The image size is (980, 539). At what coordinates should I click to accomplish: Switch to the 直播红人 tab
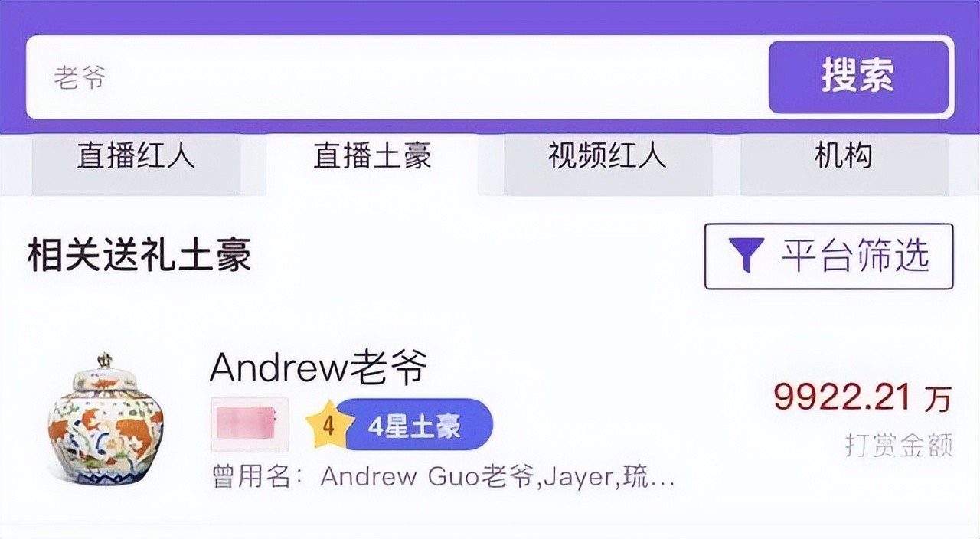coord(136,158)
